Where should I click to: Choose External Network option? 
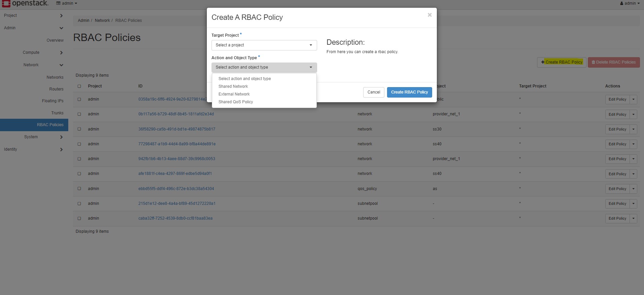pyautogui.click(x=234, y=94)
